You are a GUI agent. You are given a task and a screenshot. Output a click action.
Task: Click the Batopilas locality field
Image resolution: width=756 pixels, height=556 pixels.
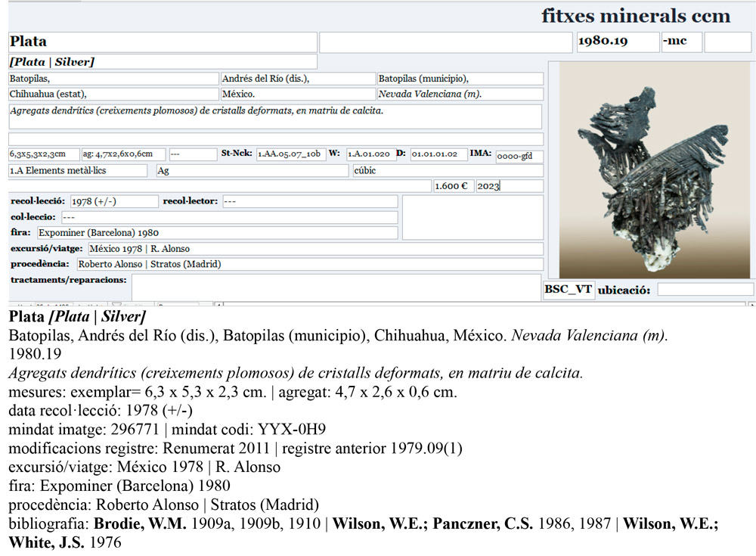[112, 78]
